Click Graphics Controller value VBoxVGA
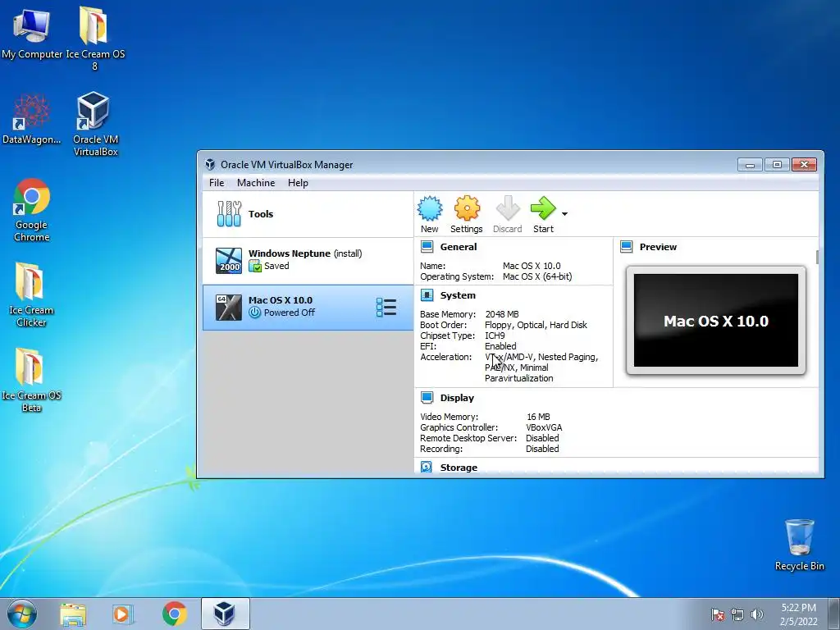This screenshot has width=840, height=630. point(544,427)
